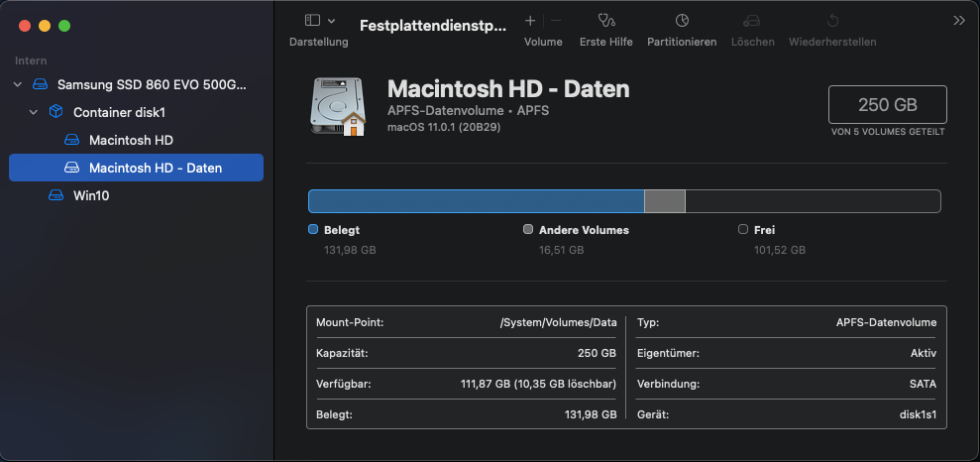Click the 111,87 GB Verfügbar value
The height and width of the screenshot is (462, 980).
(x=538, y=384)
